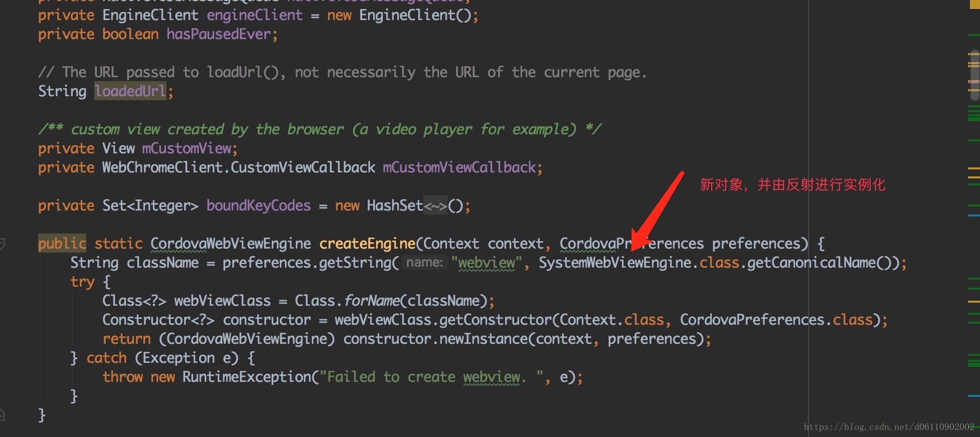Expand the folded <~> diamond after HashSet

click(x=435, y=206)
